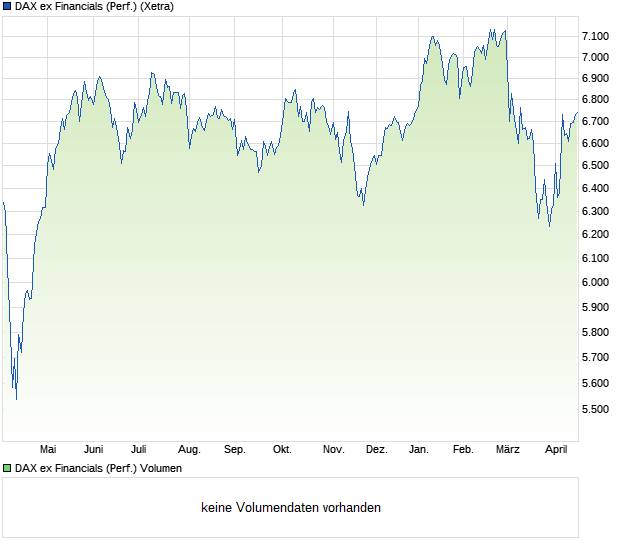
Task: Click the 'Juli' x-axis label
Action: click(x=138, y=450)
